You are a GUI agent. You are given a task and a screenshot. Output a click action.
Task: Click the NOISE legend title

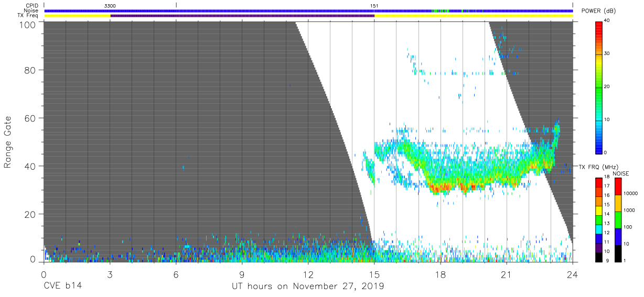620,173
